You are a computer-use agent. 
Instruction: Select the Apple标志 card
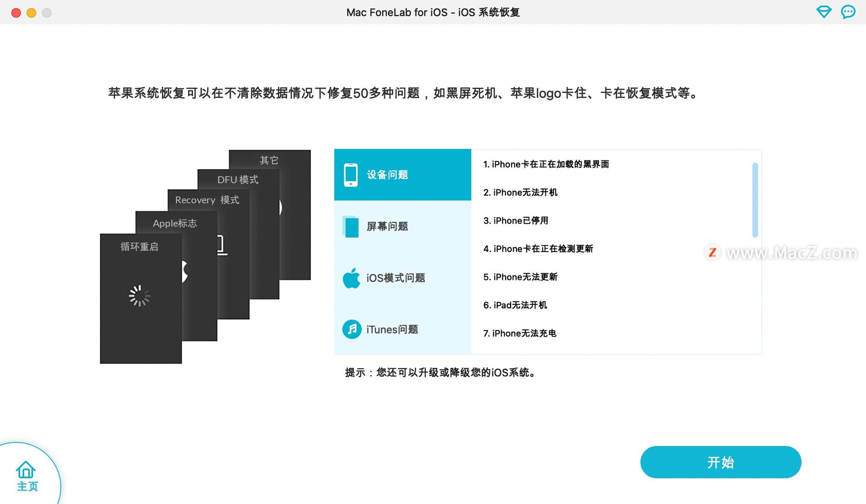click(x=175, y=223)
